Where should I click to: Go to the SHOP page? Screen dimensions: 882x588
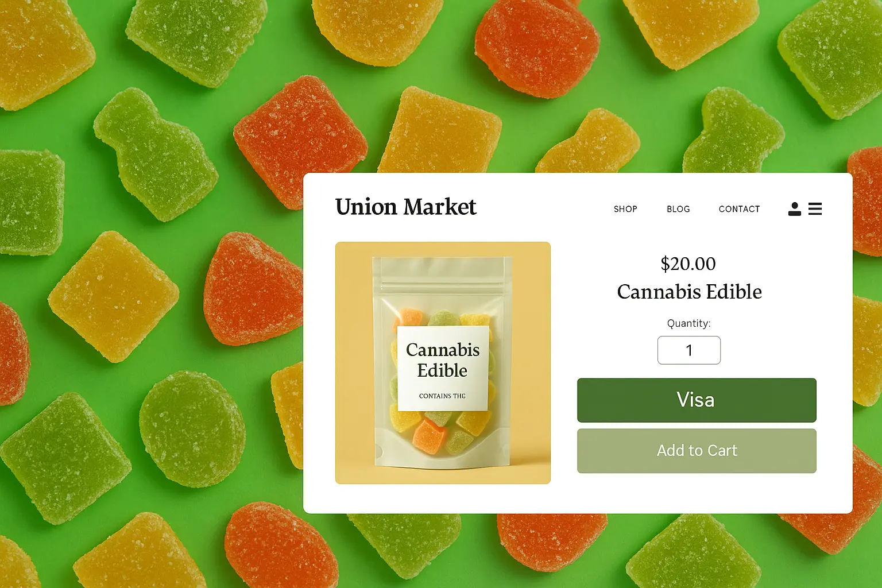tap(625, 209)
